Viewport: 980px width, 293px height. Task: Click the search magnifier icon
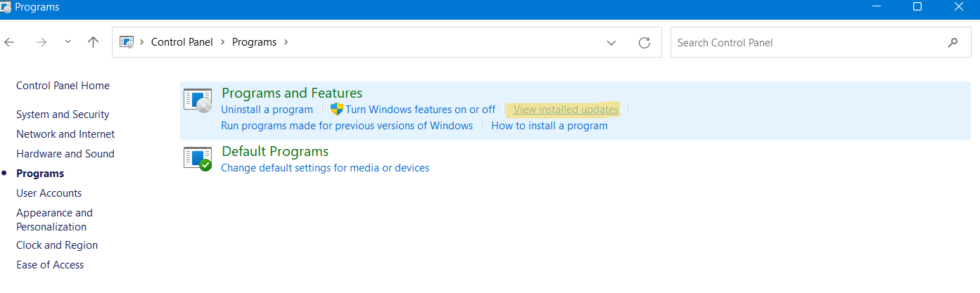tap(953, 43)
